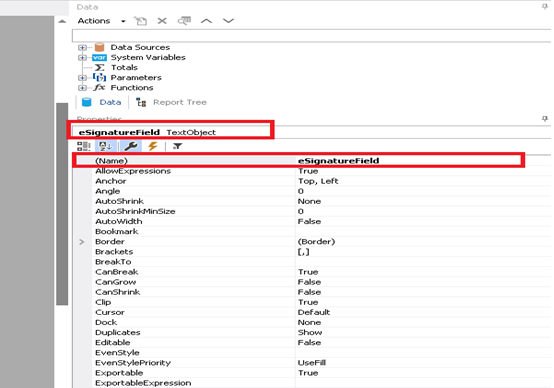Screen dimensions: 554x388
Task: Select the Angle property row
Action: pyautogui.click(x=312, y=191)
